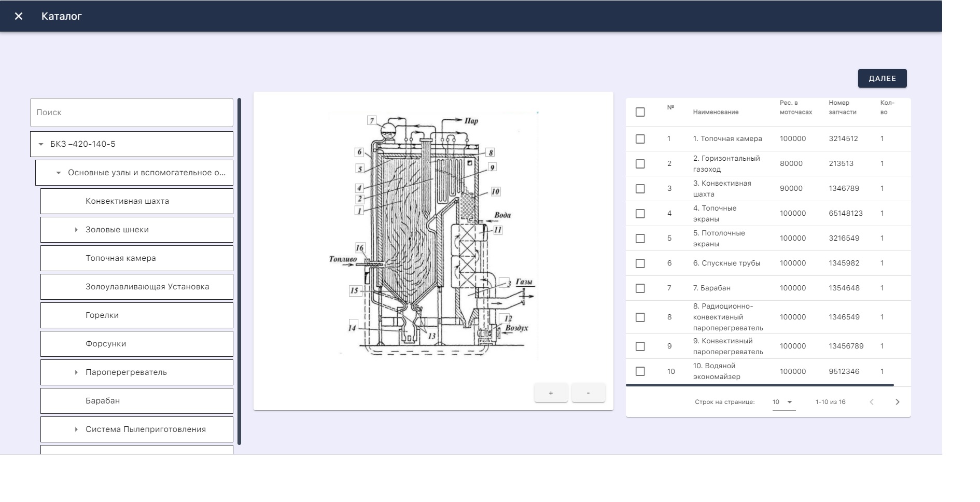The image size is (980, 502).
Task: Click resource value 90000
Action: point(791,188)
